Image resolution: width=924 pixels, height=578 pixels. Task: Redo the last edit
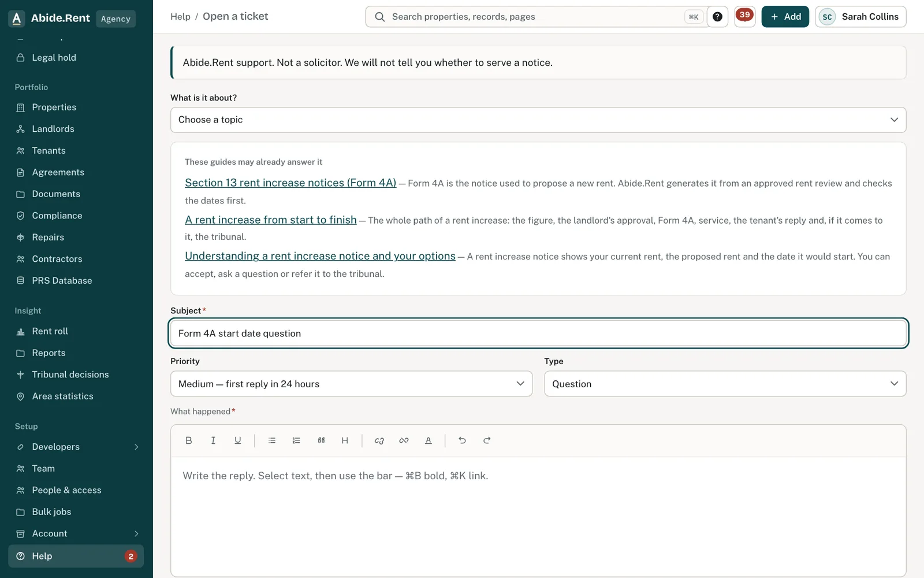[487, 440]
